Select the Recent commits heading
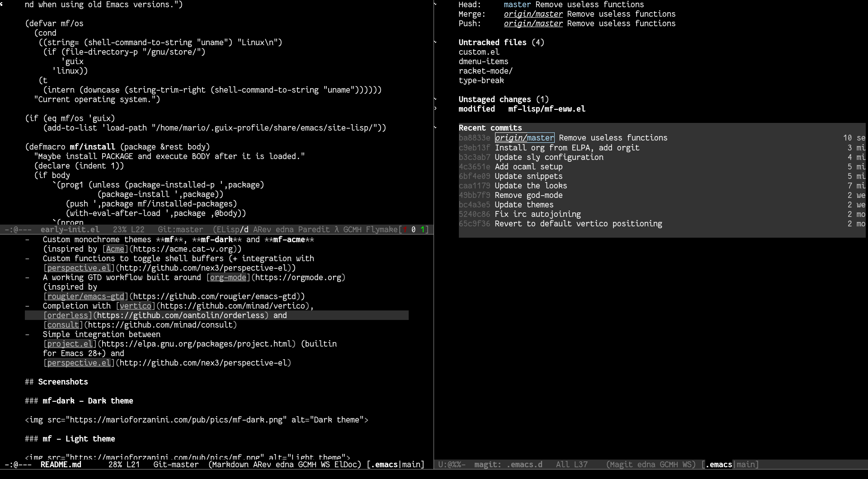The height and width of the screenshot is (479, 868). tap(490, 128)
